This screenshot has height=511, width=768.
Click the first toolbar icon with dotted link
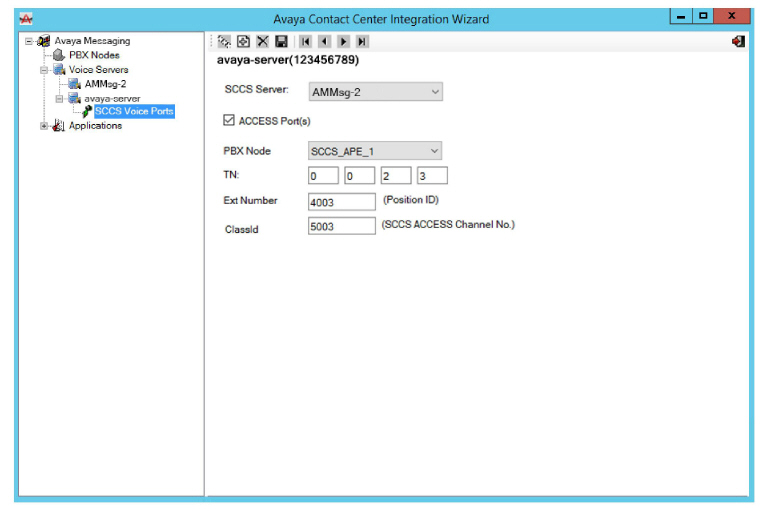(x=224, y=42)
